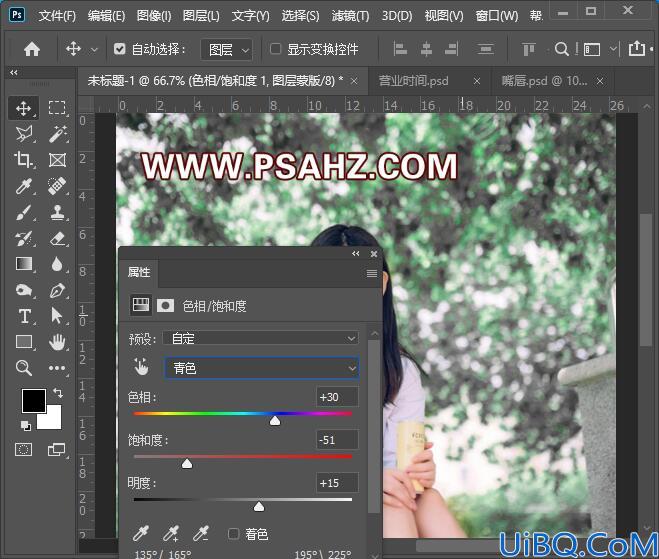Select the Eraser tool
Image resolution: width=659 pixels, height=559 pixels.
click(x=57, y=238)
